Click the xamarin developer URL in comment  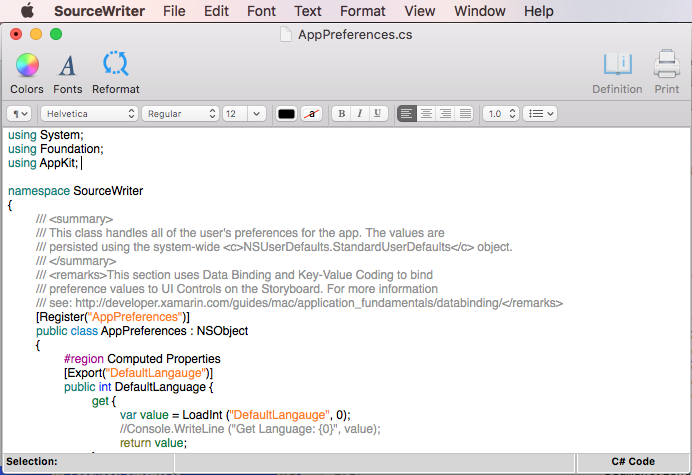click(x=288, y=303)
